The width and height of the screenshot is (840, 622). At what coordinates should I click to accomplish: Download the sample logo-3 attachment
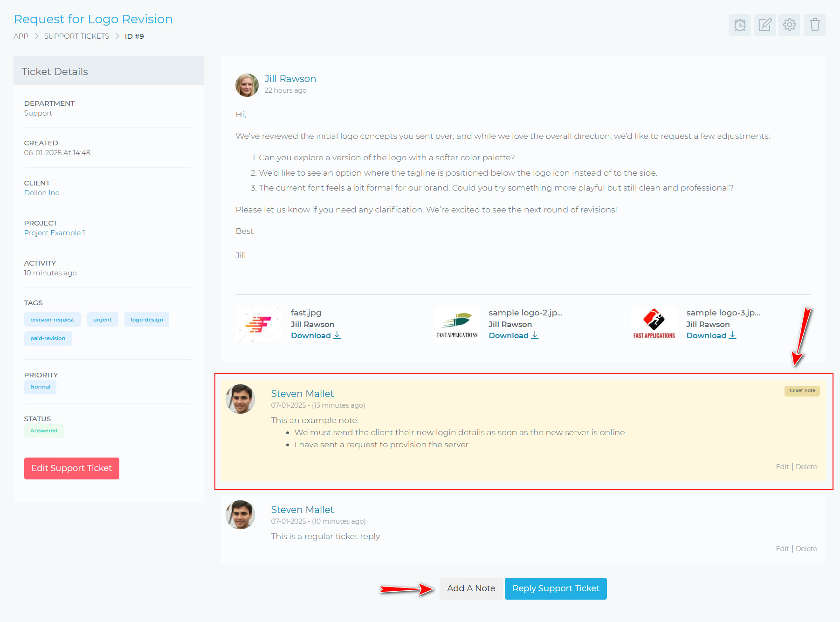click(x=710, y=335)
